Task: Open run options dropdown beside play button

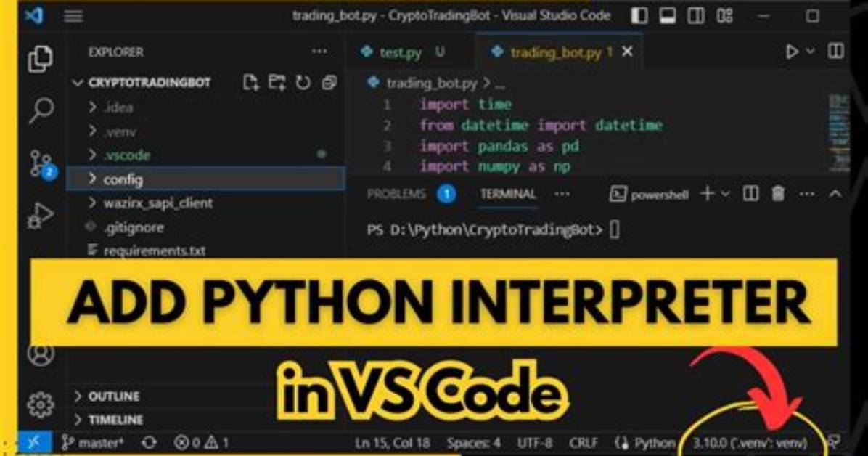Action: pos(810,52)
